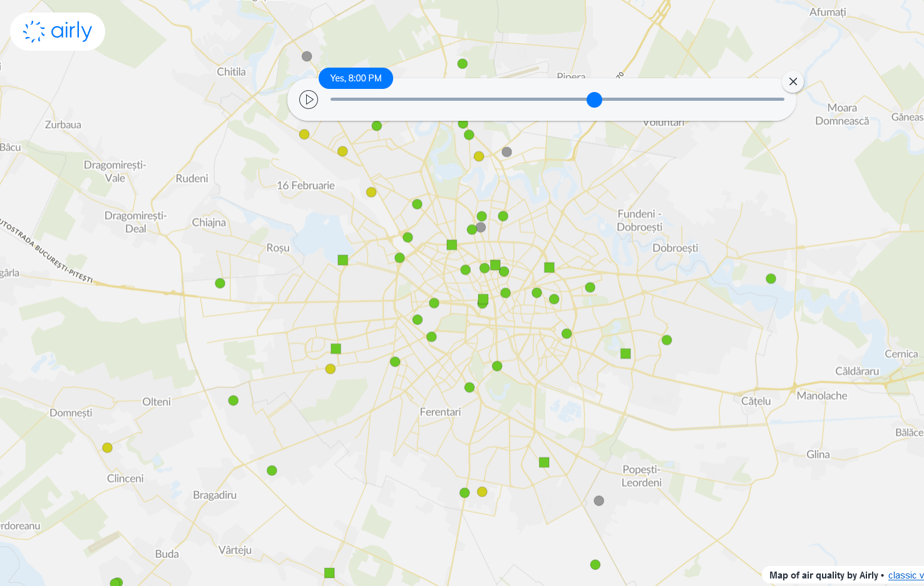Click the Airly logo
Viewport: 924px width, 586px height.
click(58, 31)
